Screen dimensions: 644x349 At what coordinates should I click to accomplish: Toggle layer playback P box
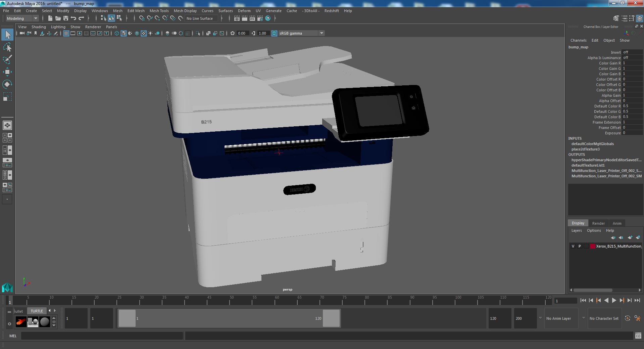click(x=580, y=246)
